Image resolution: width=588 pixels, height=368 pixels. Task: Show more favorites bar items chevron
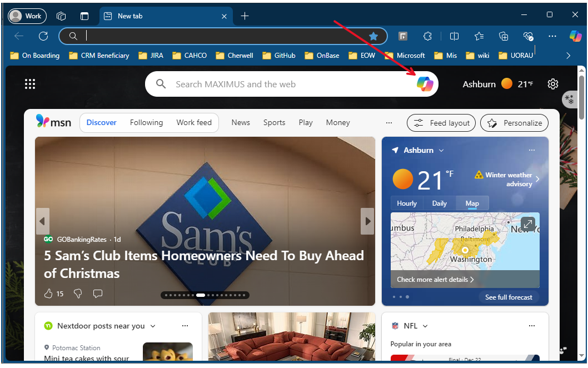coord(568,56)
